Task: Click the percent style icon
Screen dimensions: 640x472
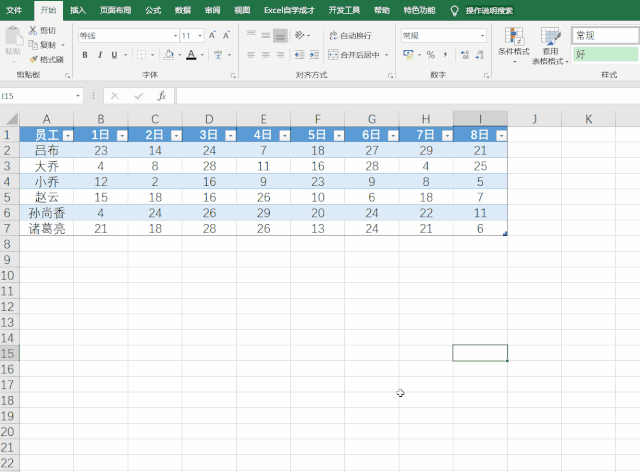Action: (430, 55)
